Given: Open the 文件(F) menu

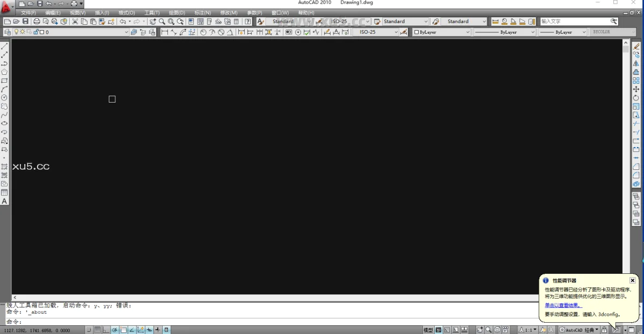Looking at the screenshot, I should [x=28, y=12].
